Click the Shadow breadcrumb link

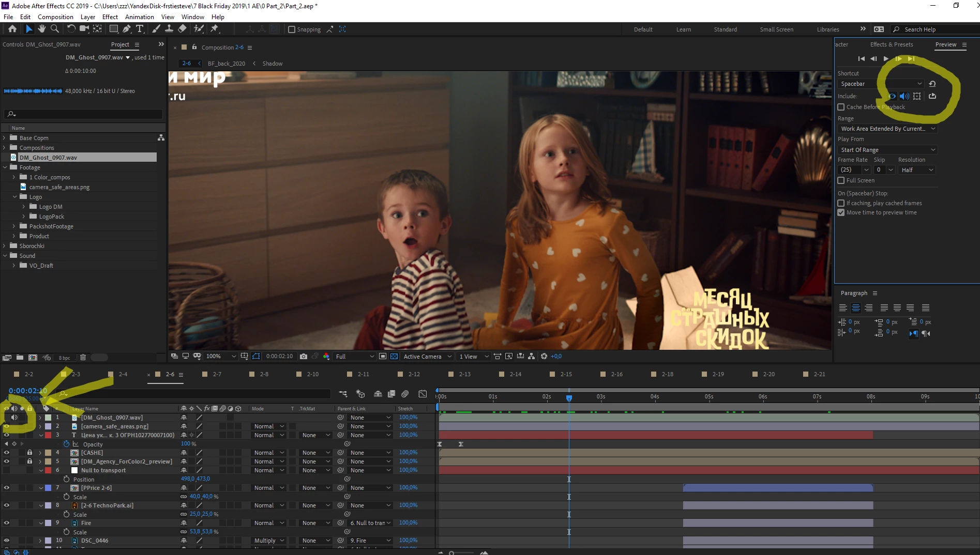coord(273,64)
